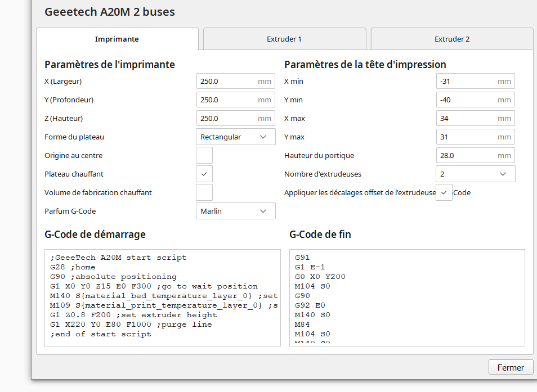Click the G28 ;home line in start G-Code
This screenshot has height=392, width=537.
[x=73, y=267]
